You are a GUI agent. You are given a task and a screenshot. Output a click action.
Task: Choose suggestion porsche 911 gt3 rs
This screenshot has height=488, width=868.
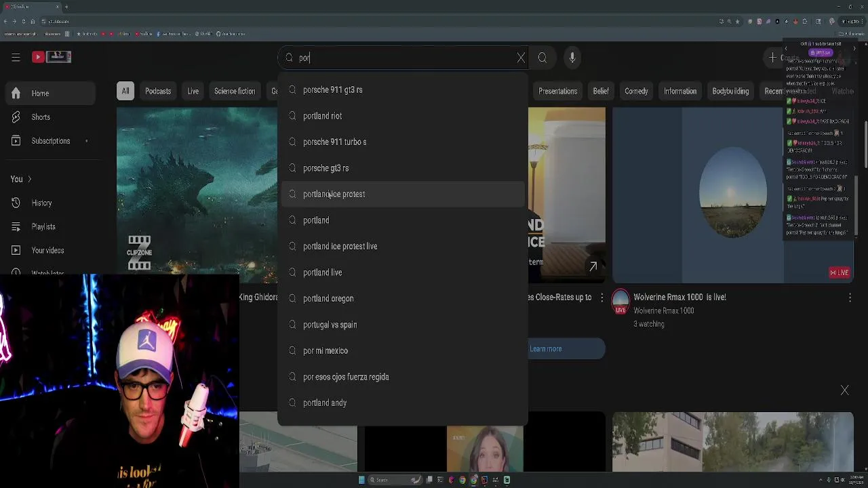[403, 89]
